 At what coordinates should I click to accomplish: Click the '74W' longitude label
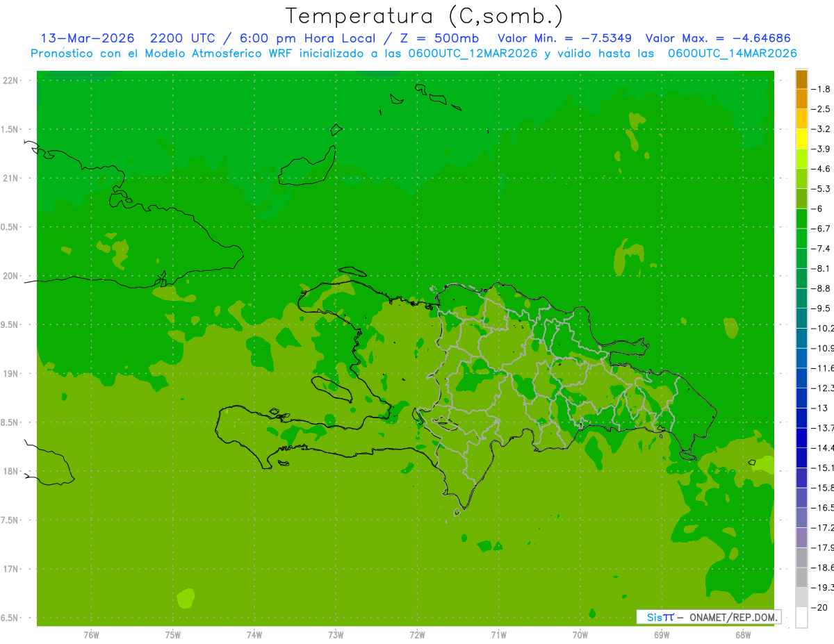[254, 634]
